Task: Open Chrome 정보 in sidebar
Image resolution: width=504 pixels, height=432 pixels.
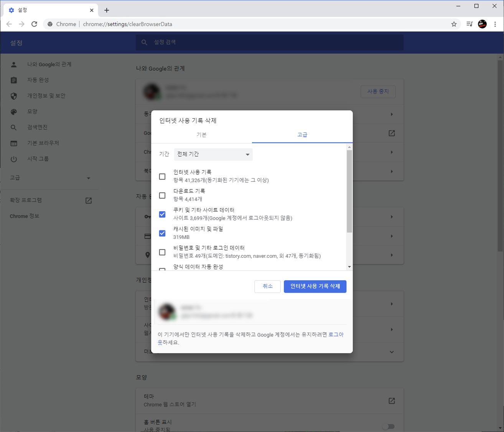Action: click(x=25, y=216)
